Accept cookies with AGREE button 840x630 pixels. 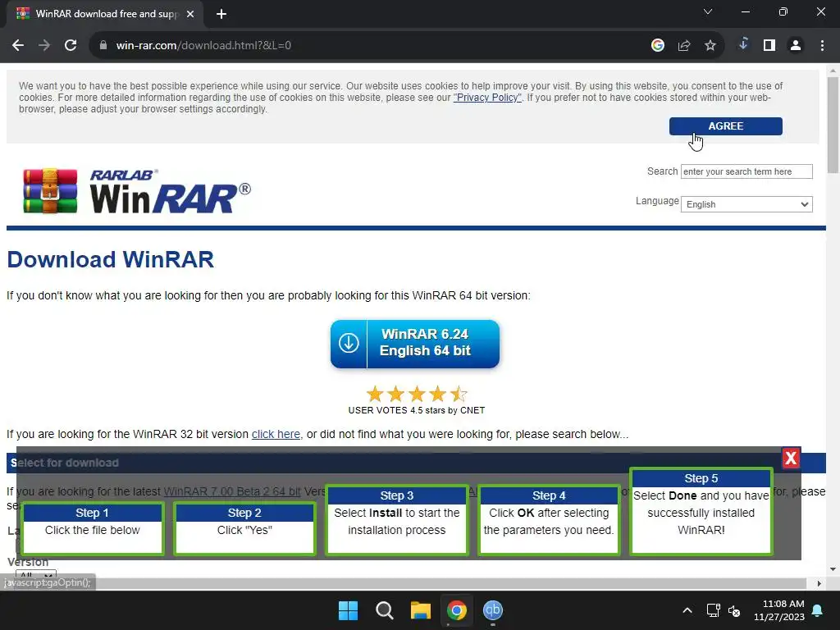pos(725,126)
